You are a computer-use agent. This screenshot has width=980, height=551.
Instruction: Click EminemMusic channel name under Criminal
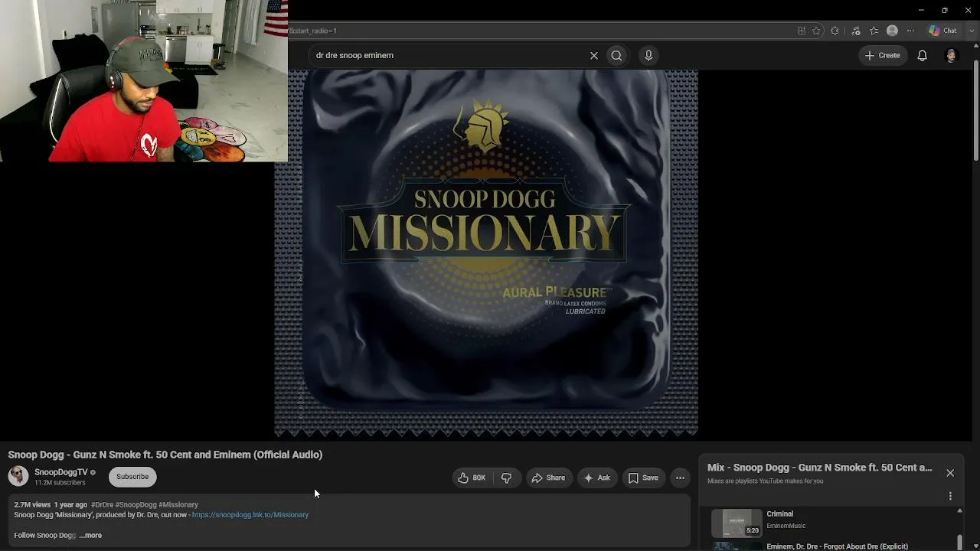[x=786, y=526]
